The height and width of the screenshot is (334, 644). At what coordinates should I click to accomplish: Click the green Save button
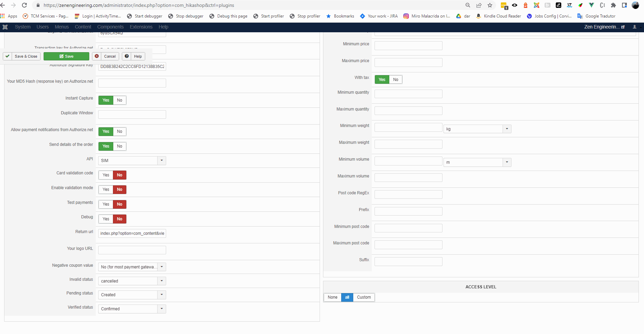[x=66, y=56]
